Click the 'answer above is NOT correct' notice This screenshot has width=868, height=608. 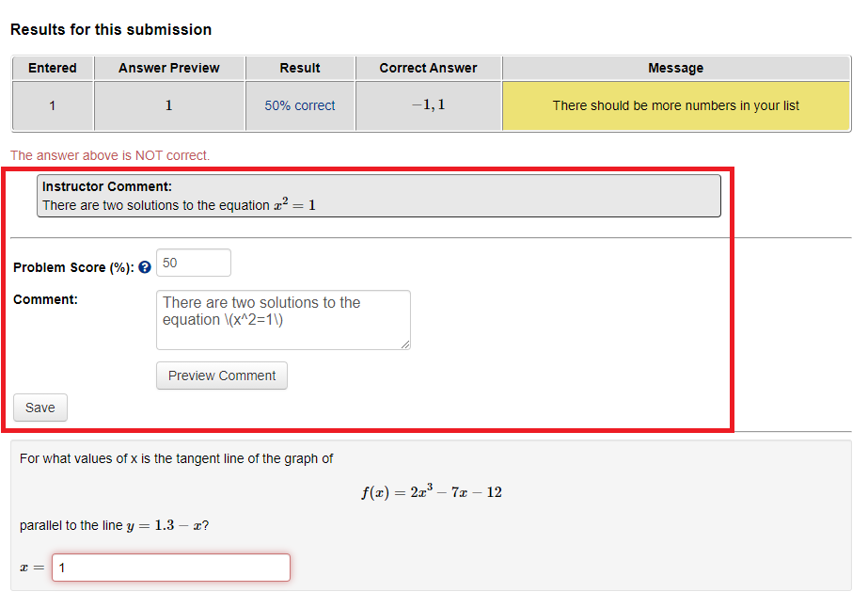110,155
